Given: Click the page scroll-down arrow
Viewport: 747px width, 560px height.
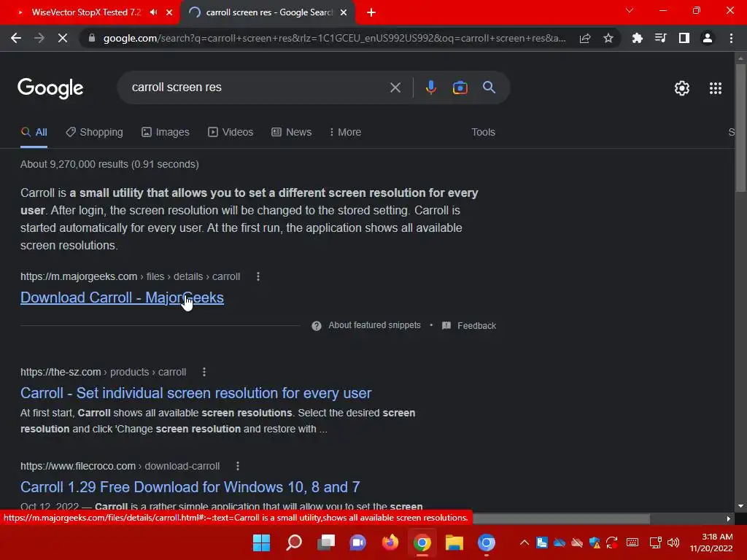Looking at the screenshot, I should click(x=740, y=506).
